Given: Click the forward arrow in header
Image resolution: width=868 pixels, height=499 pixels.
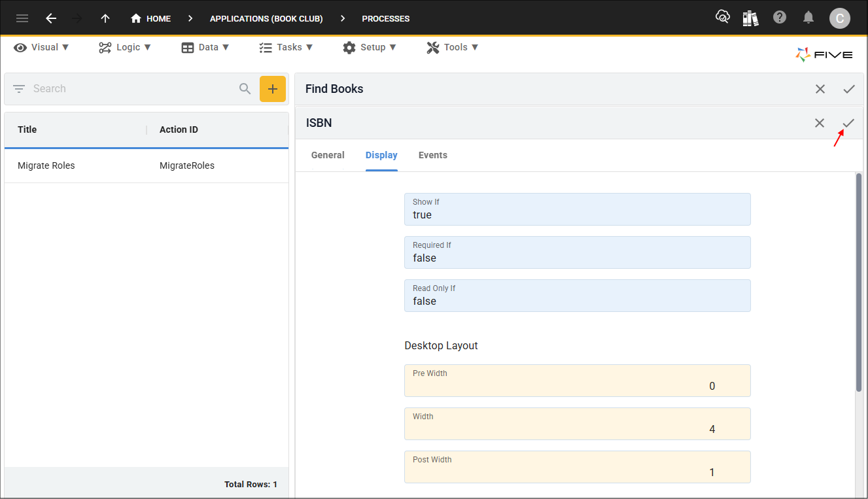Looking at the screenshot, I should point(77,18).
